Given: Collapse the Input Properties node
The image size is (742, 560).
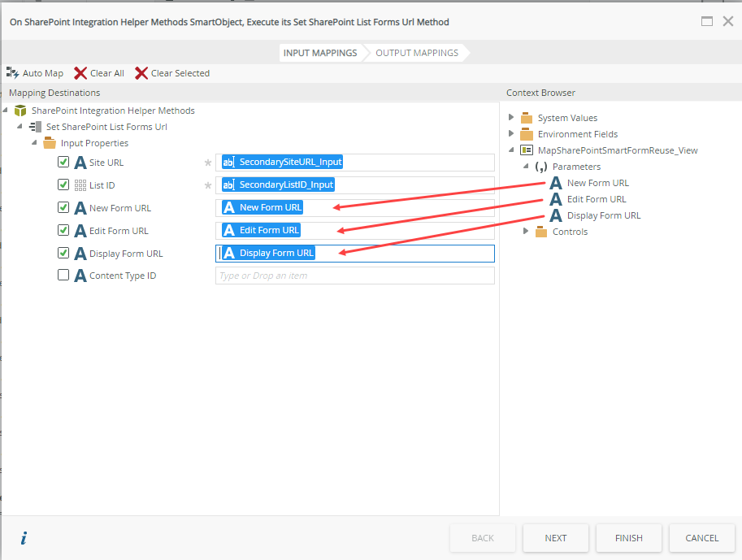Looking at the screenshot, I should pyautogui.click(x=34, y=143).
